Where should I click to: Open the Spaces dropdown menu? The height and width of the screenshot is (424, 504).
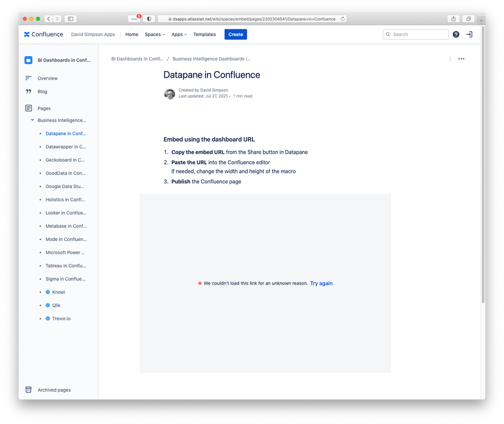click(154, 34)
